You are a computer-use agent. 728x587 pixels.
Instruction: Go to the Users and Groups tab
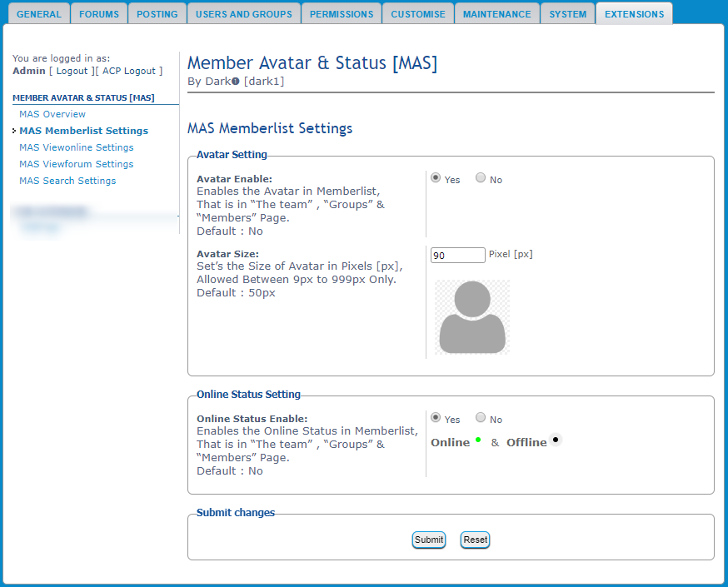click(x=243, y=14)
